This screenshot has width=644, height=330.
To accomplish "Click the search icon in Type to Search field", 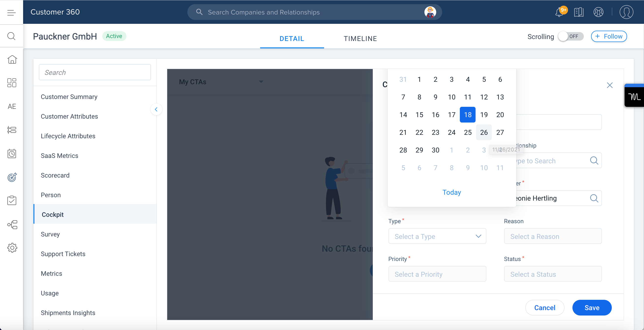I will click(594, 161).
